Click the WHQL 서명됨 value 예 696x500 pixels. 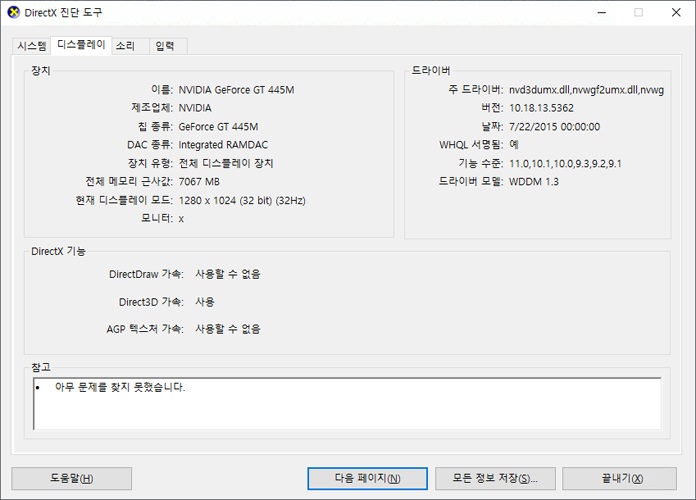click(514, 145)
